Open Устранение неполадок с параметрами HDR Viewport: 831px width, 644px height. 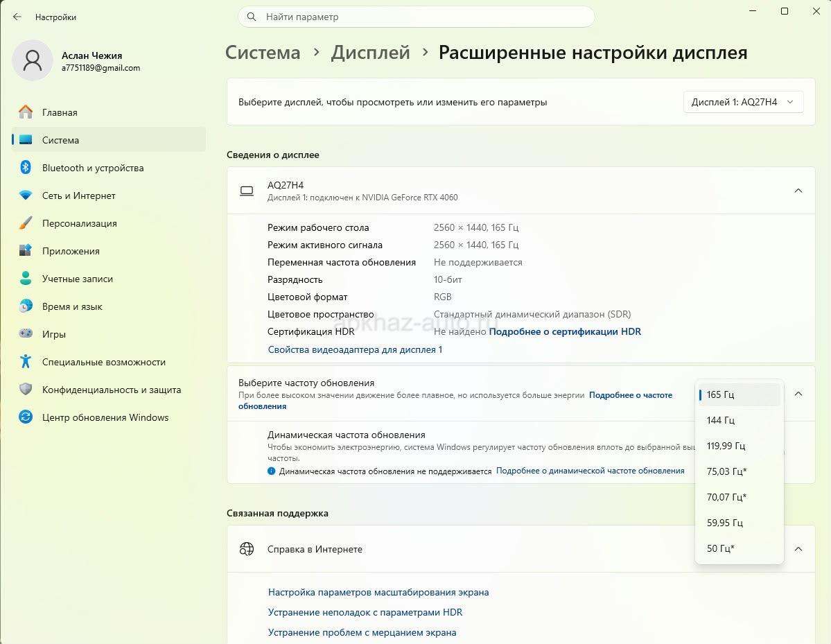point(365,612)
